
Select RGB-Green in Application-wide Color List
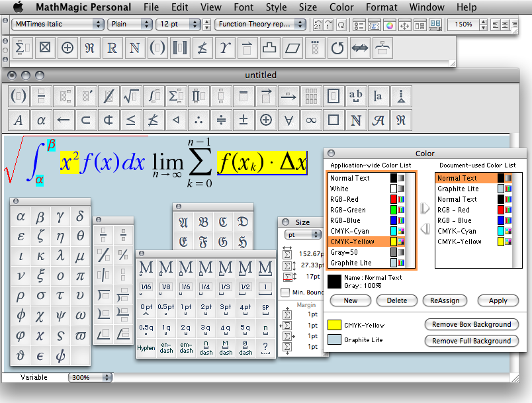[x=367, y=210]
